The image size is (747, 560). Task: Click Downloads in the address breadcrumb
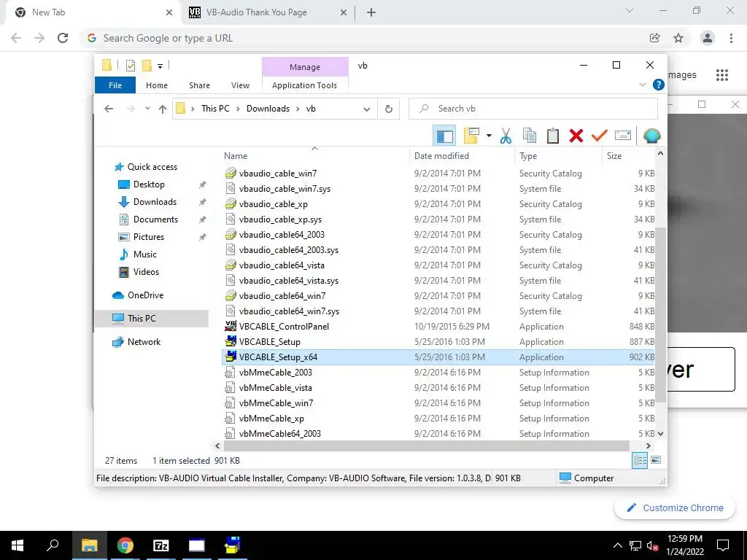[x=268, y=109]
